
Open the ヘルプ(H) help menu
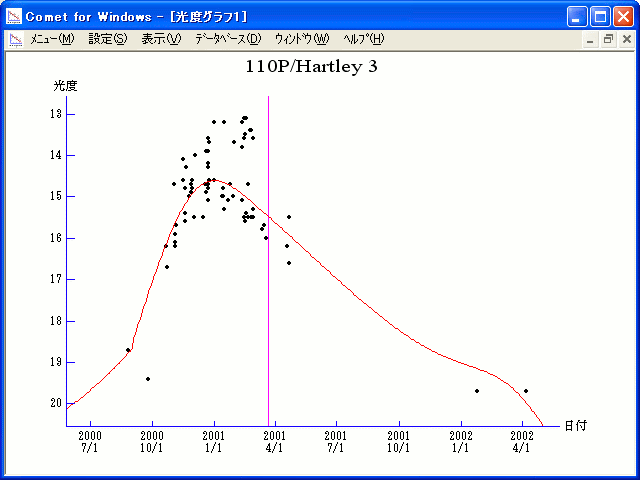[x=363, y=39]
